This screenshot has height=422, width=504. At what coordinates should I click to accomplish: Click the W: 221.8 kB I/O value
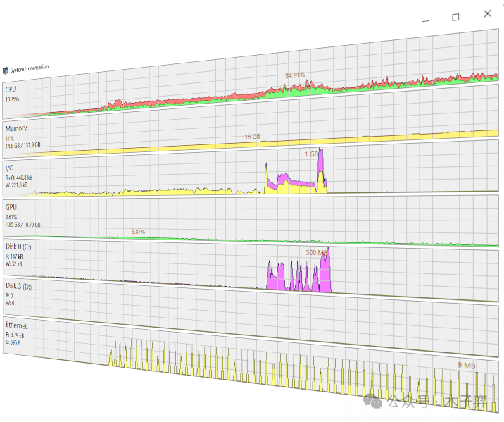pos(16,185)
